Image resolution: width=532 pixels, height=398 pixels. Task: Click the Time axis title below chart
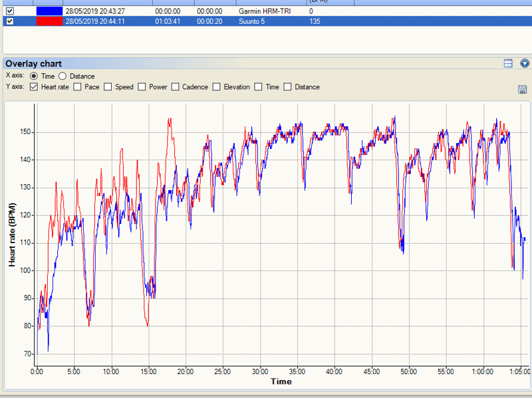(281, 381)
